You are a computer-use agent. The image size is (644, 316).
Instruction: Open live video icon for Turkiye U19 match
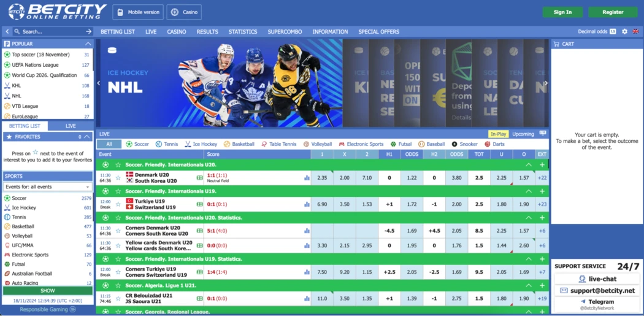click(199, 204)
